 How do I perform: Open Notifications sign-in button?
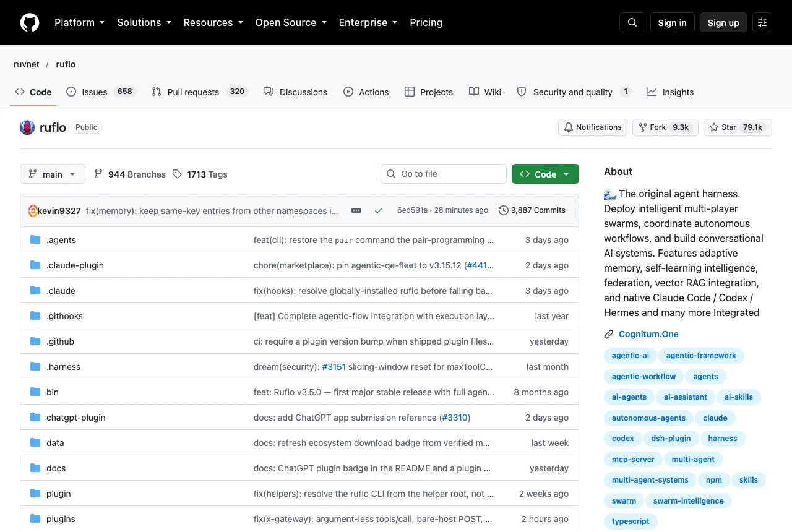pyautogui.click(x=593, y=127)
